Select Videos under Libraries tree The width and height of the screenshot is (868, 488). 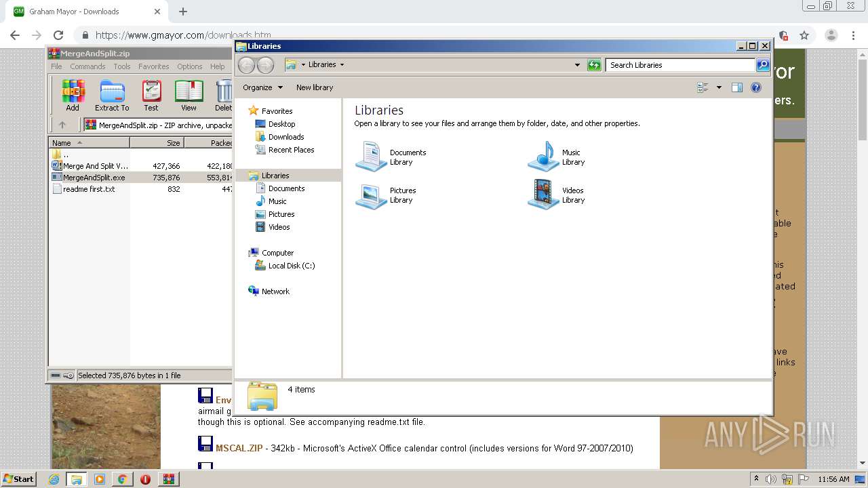coord(279,227)
